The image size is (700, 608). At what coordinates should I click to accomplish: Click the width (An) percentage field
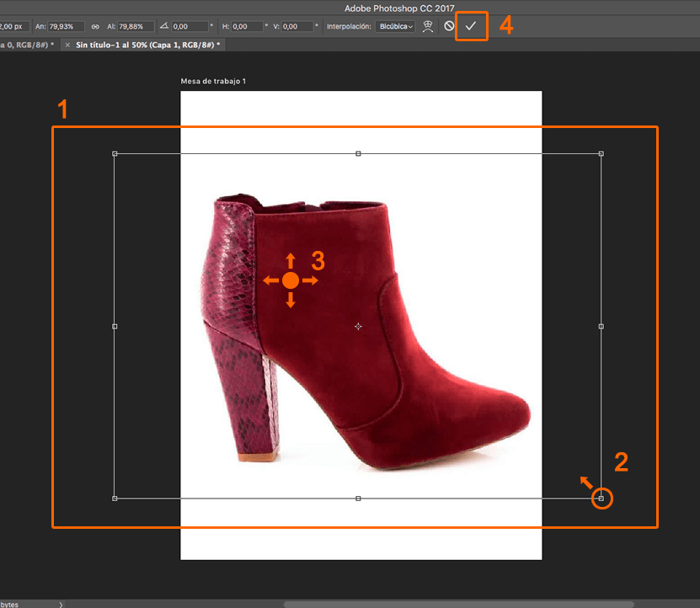[x=67, y=27]
